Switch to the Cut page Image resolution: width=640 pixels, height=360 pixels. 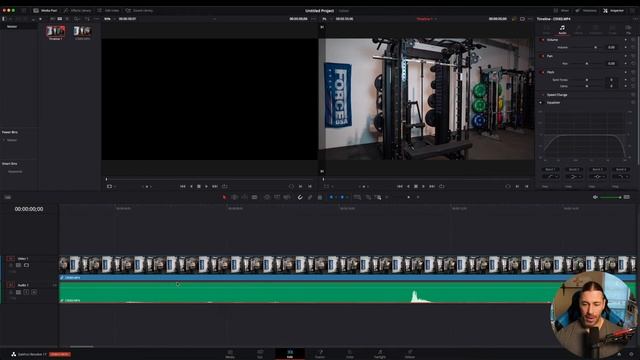[260, 353]
